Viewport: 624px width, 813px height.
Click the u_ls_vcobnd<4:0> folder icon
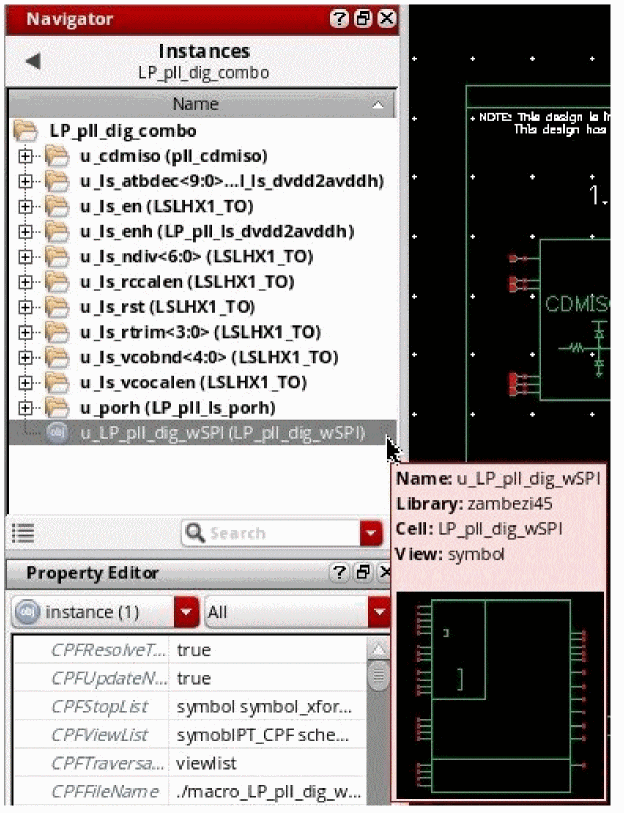click(57, 357)
